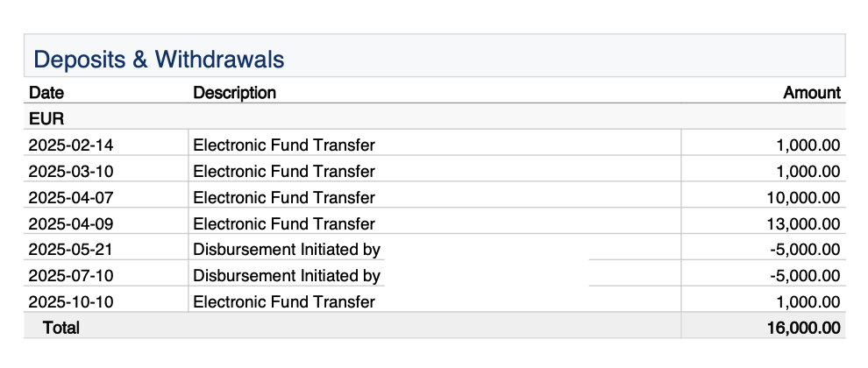Click the Description column header
Screen dimensions: 868x368
[x=234, y=93]
